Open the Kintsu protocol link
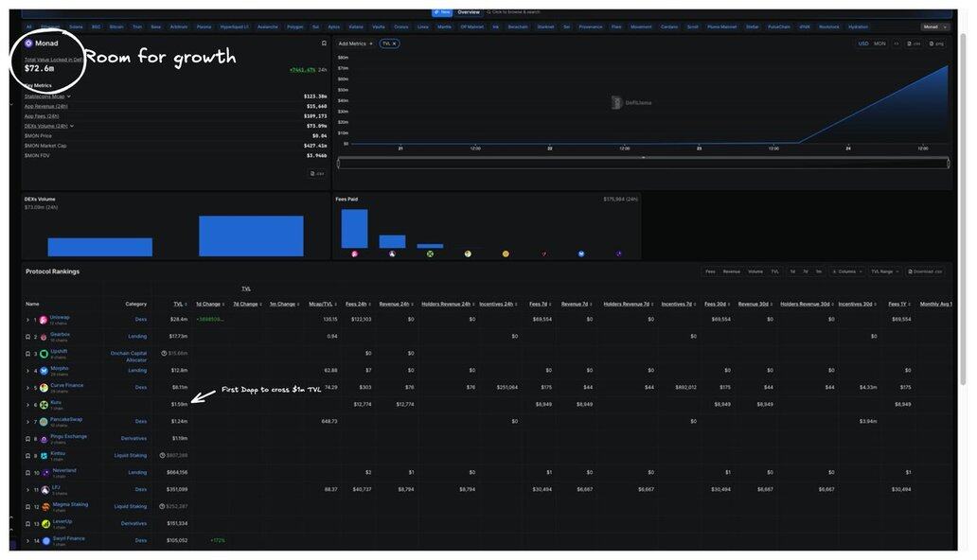Image resolution: width=977 pixels, height=560 pixels. 58,453
